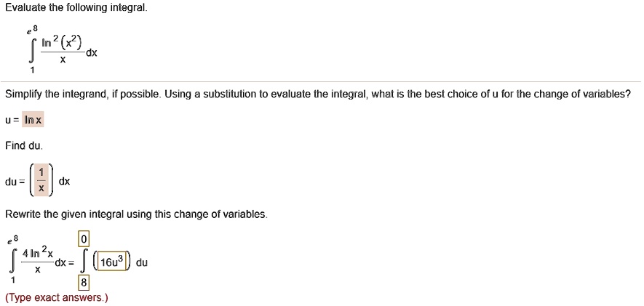644x306 pixels.
Task: Click the 'du' label after the 16u³ box
Action: [141, 263]
